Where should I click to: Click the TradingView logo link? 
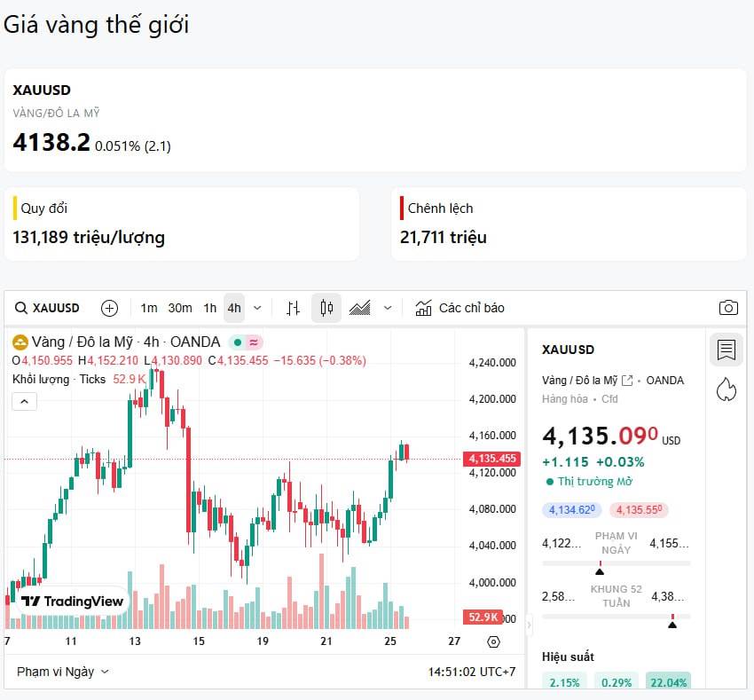pos(73,601)
